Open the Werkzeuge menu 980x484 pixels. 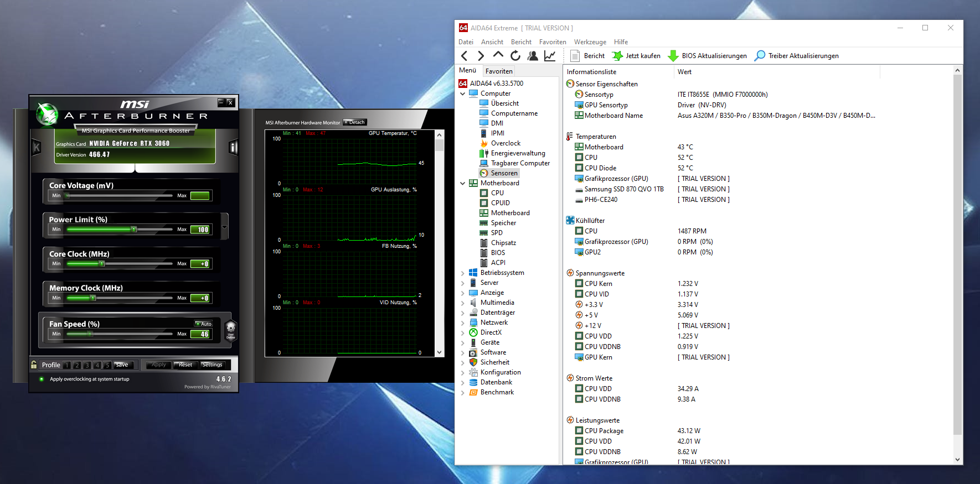pyautogui.click(x=590, y=42)
